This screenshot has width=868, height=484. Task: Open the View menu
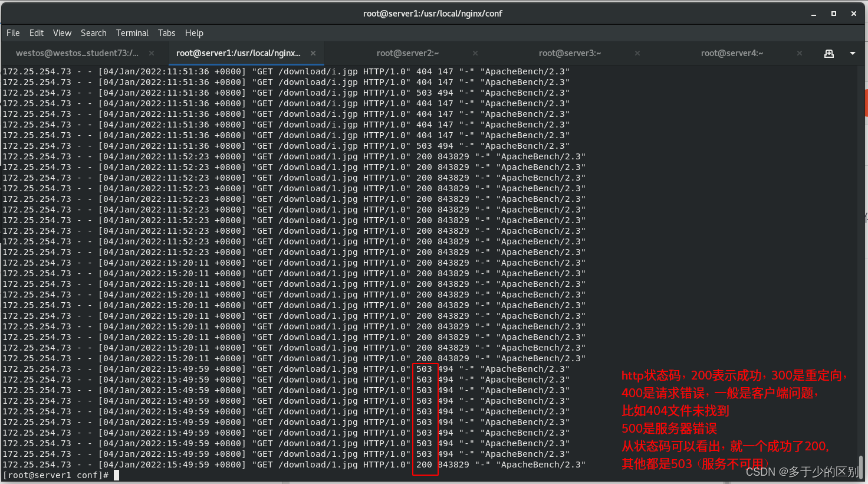pos(62,33)
